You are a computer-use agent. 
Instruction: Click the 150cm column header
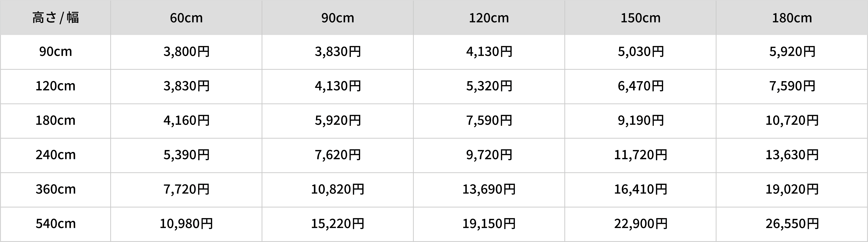(641, 18)
